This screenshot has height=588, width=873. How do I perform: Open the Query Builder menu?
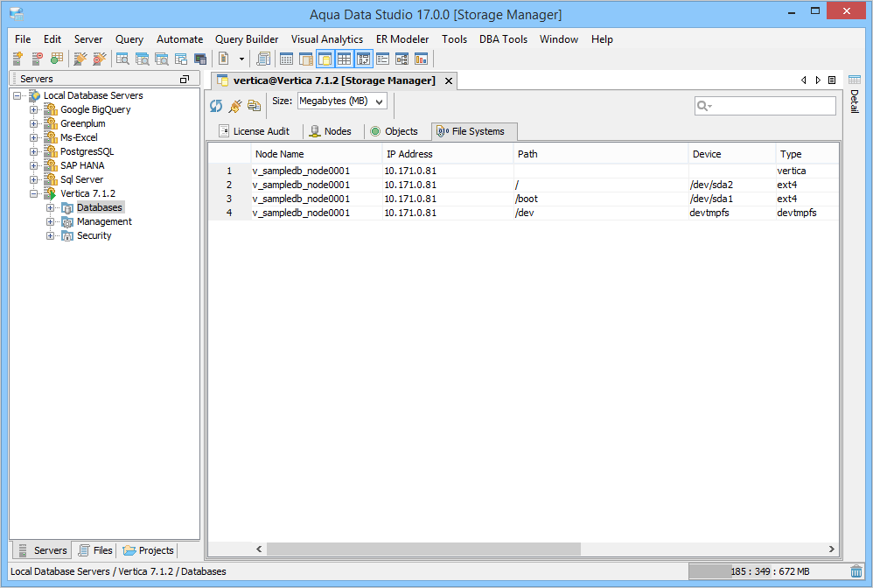247,39
